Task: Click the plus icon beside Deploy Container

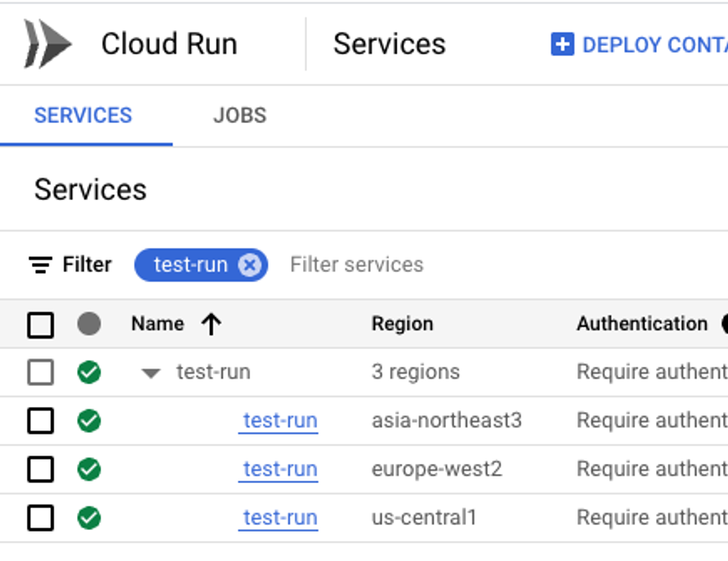Action: point(562,44)
